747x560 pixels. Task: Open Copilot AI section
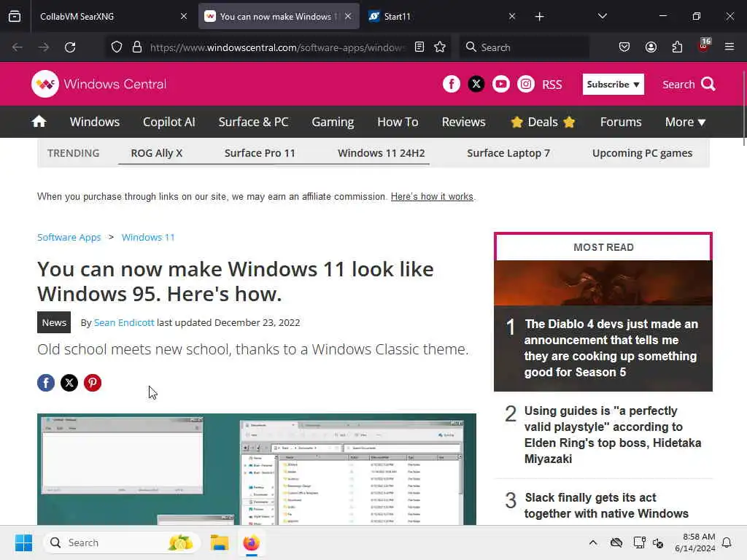(x=169, y=122)
